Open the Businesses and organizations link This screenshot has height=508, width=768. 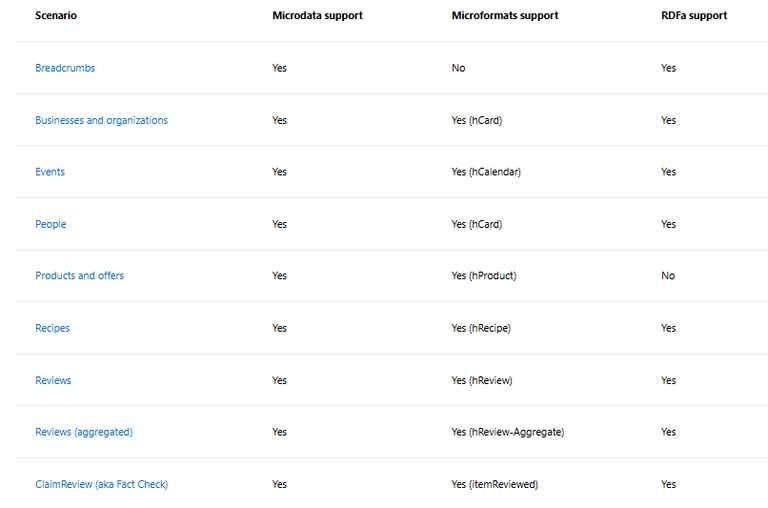click(x=101, y=121)
